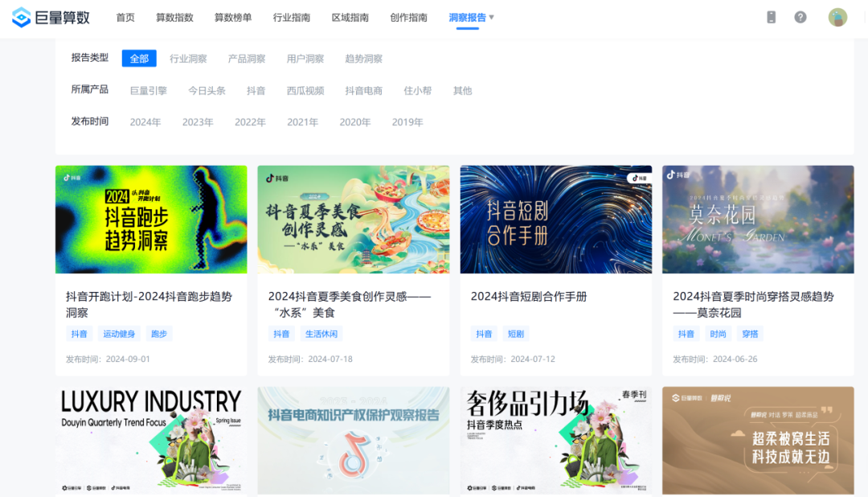The height and width of the screenshot is (497, 868).
Task: Click the 莫奈花园 report cover image
Action: [758, 220]
